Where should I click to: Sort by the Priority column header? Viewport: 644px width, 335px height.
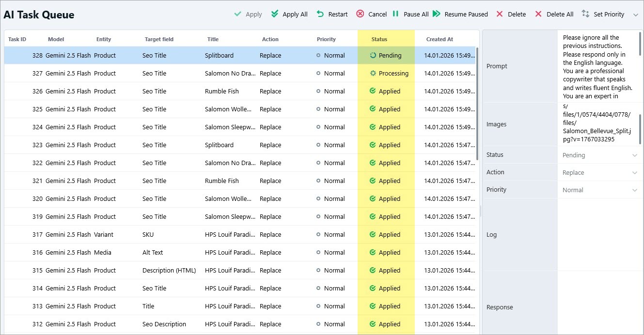tap(326, 39)
